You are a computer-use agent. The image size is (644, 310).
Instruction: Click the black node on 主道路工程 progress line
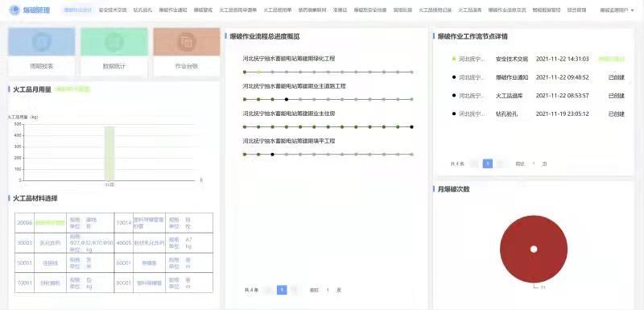click(287, 99)
